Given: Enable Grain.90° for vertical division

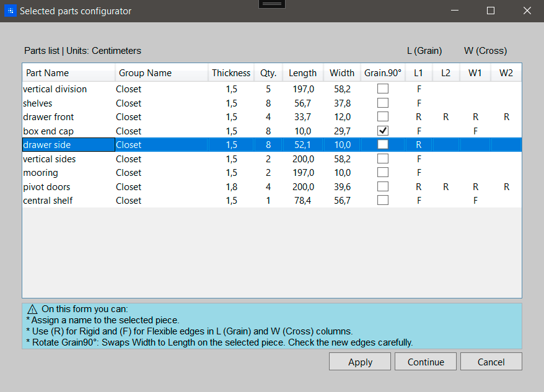Looking at the screenshot, I should (x=382, y=89).
